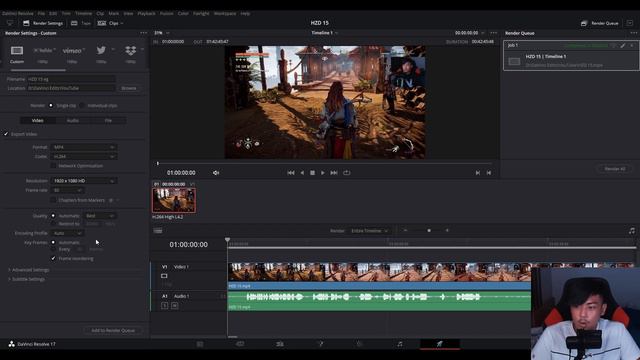640x360 pixels.
Task: Toggle the Render Queue panel button
Action: click(x=599, y=23)
